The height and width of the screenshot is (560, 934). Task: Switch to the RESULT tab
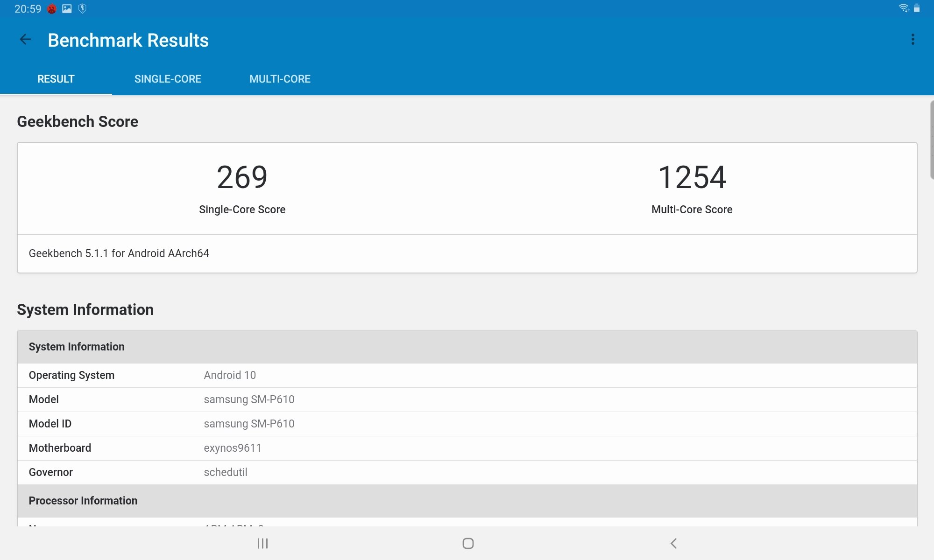(x=56, y=79)
